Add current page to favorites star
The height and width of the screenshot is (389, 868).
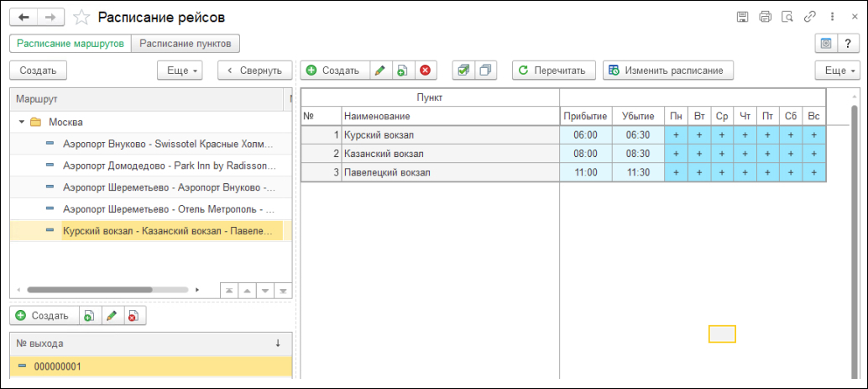[x=82, y=18]
